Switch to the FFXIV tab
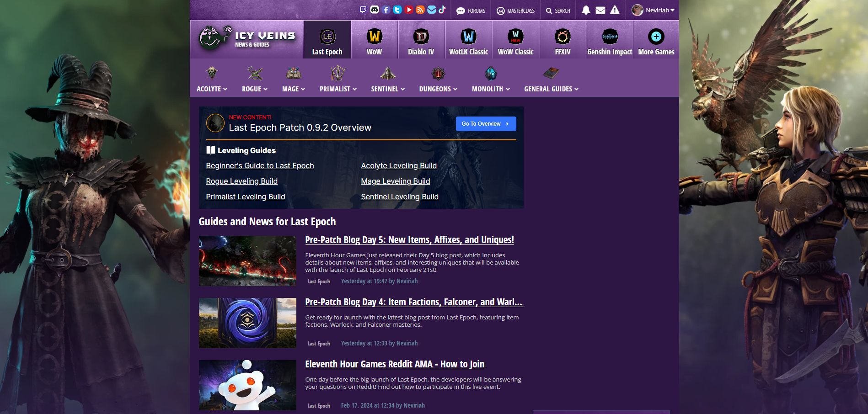The width and height of the screenshot is (868, 414). (x=563, y=39)
